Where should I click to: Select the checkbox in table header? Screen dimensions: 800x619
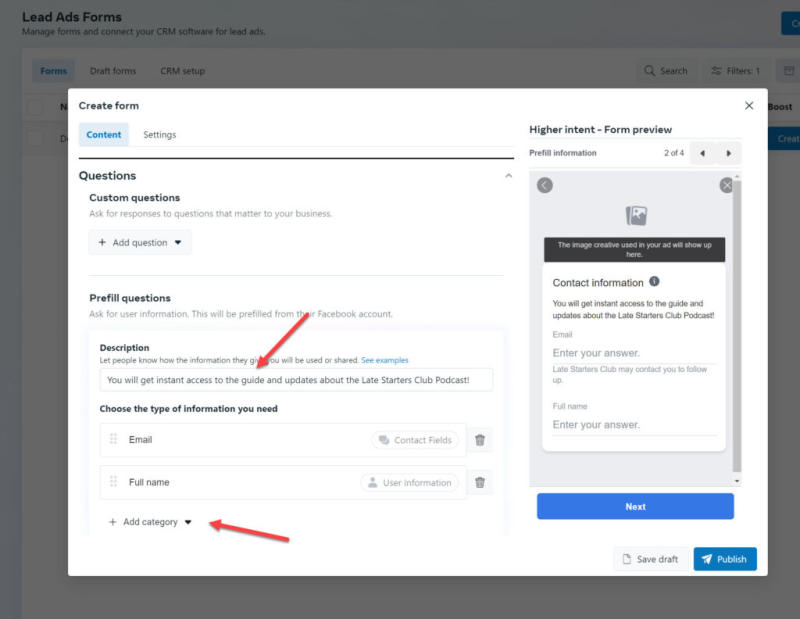tap(35, 107)
